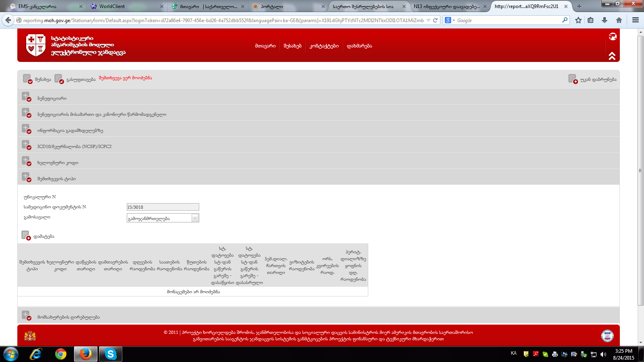Click the უკან დაბრუნება (go back) icon
This screenshot has width=644, height=362.
coord(572,79)
